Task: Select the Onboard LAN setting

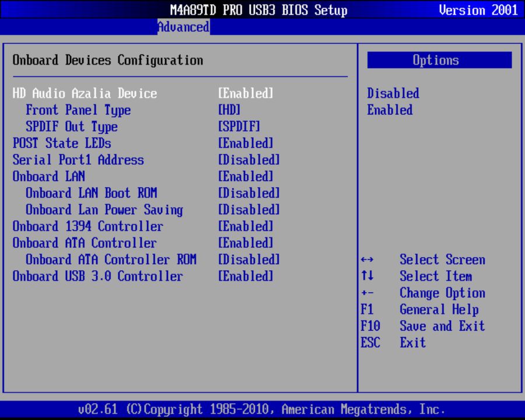Action: pos(48,176)
